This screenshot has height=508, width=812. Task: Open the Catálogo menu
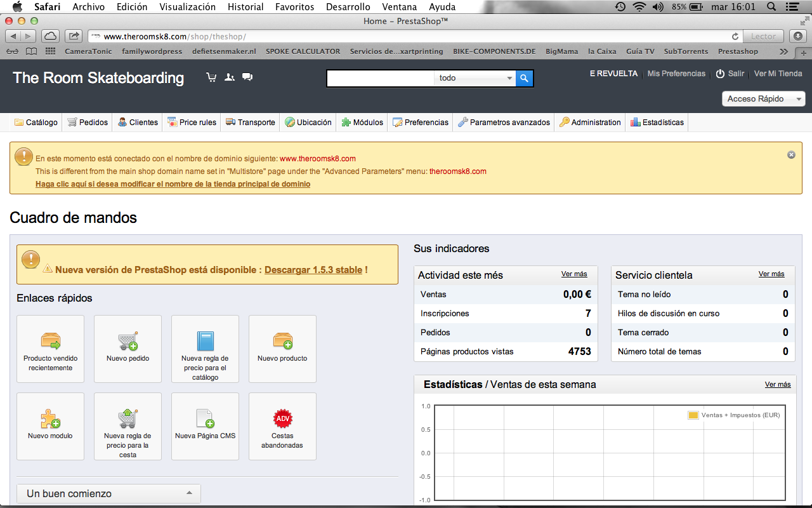pos(36,123)
